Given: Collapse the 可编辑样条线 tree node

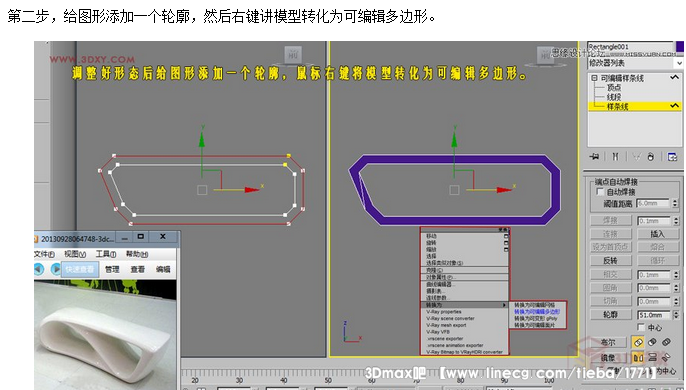Looking at the screenshot, I should [594, 78].
